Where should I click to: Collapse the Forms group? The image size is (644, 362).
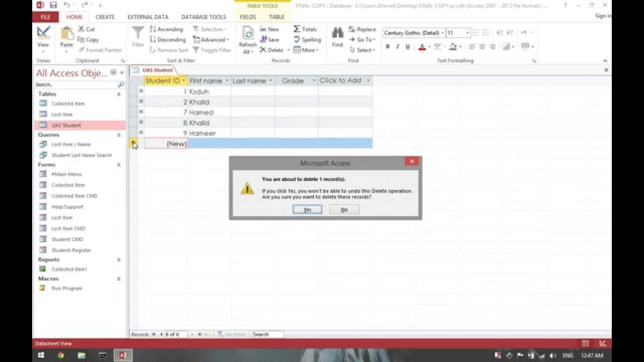119,164
